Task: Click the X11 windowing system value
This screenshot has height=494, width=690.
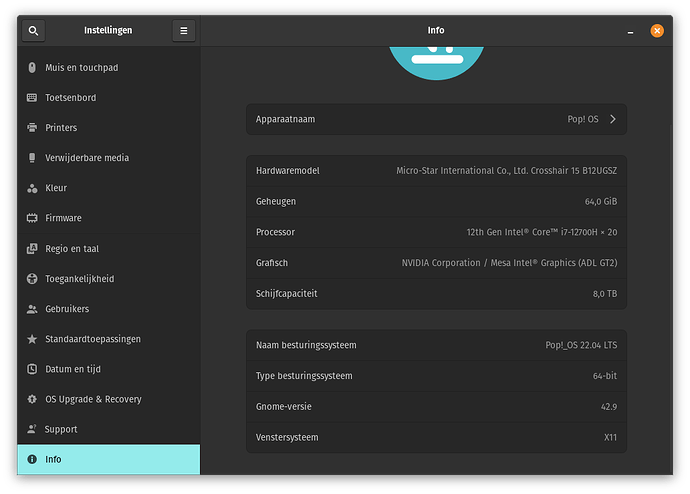Action: (610, 437)
